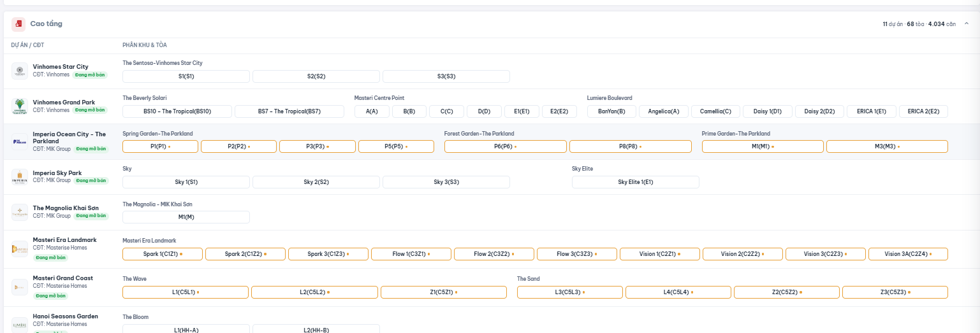Select tower B(B)
This screenshot has width=980, height=333.
(409, 111)
